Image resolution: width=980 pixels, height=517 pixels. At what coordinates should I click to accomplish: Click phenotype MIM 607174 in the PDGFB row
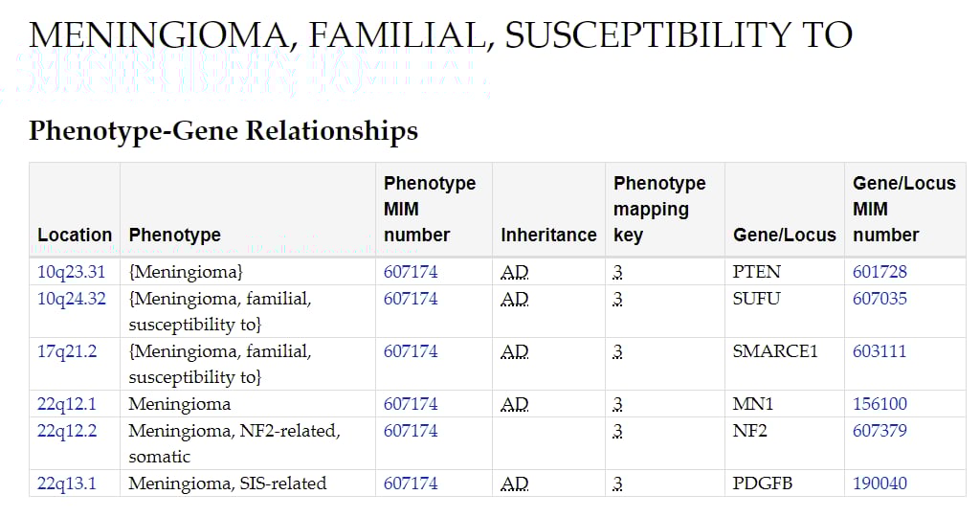pyautogui.click(x=411, y=483)
